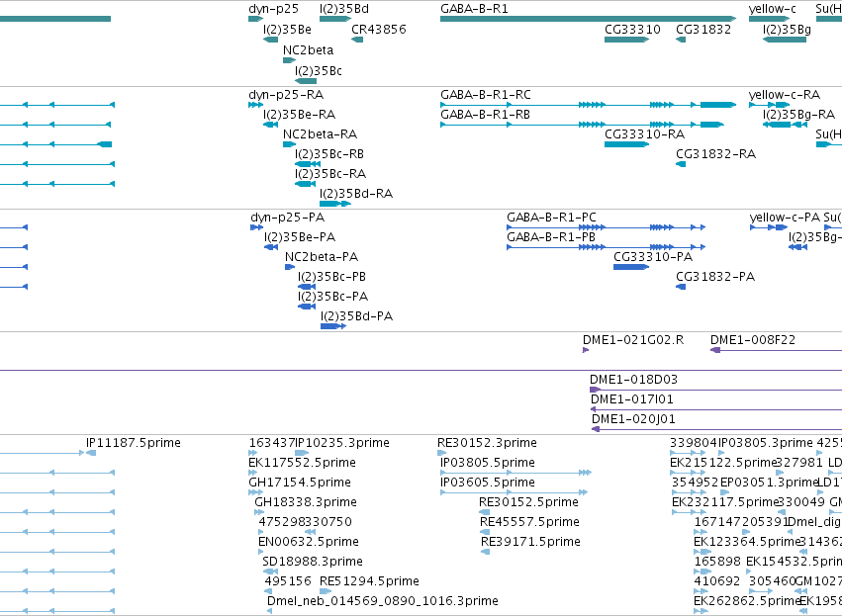Click protein yellow-c-PA
The height and width of the screenshot is (616, 842).
[x=785, y=218]
